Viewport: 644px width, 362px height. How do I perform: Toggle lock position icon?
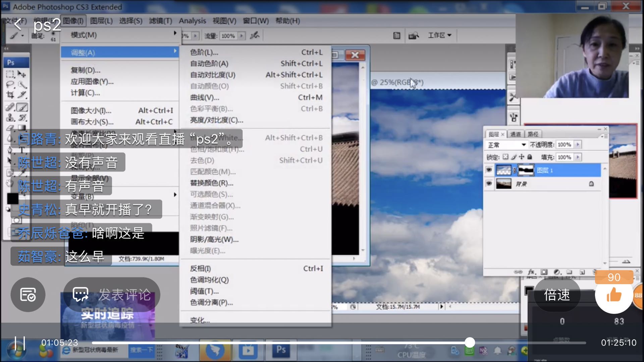point(522,157)
